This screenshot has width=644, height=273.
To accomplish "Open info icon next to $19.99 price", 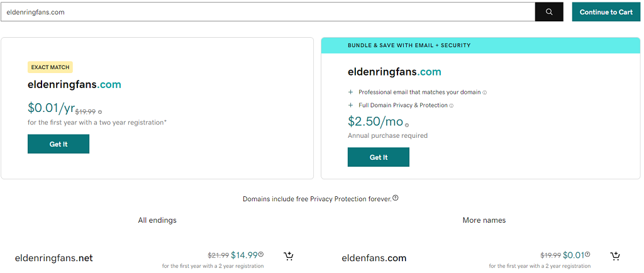I will pos(100,112).
